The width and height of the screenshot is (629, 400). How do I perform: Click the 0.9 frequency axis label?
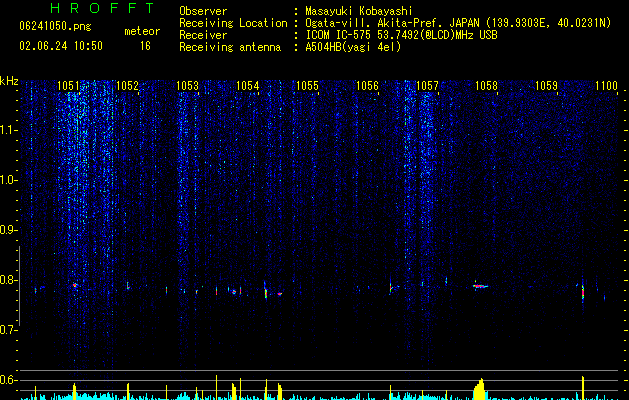[x=8, y=230]
